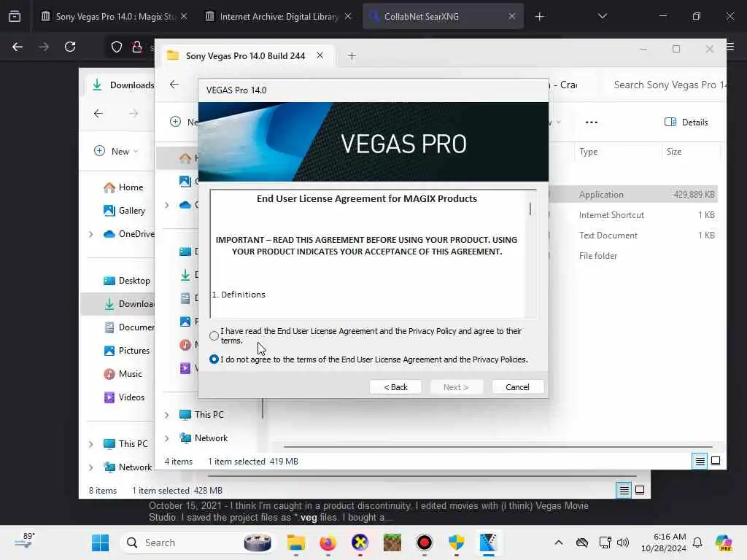Open Desktop in Downloads window sidebar
Viewport: 747px width, 560px height.
coord(127,281)
